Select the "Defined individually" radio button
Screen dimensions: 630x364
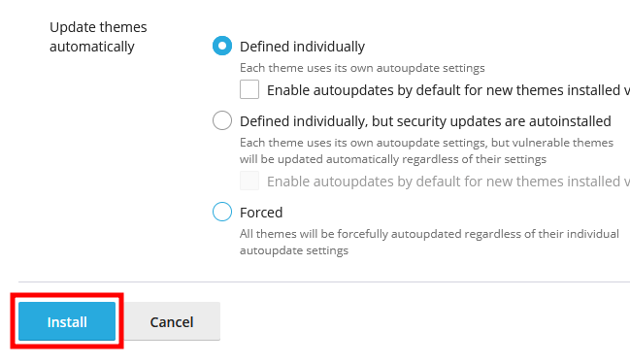[222, 46]
